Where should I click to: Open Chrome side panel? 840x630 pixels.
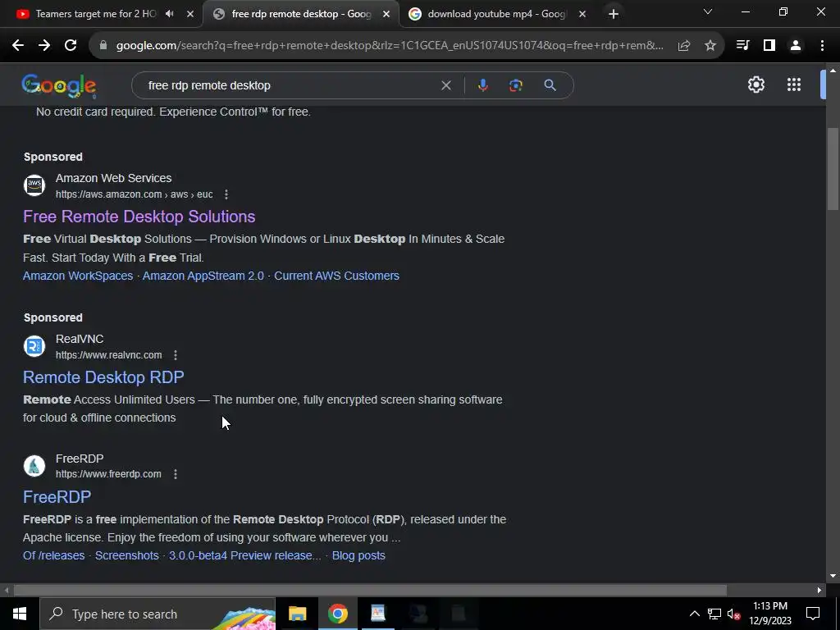pyautogui.click(x=769, y=46)
